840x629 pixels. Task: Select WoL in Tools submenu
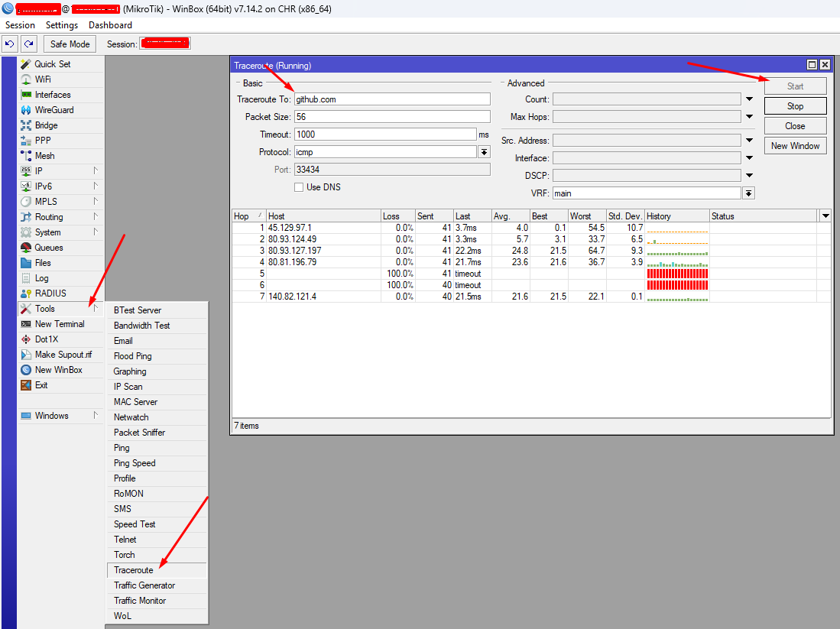[x=157, y=616]
